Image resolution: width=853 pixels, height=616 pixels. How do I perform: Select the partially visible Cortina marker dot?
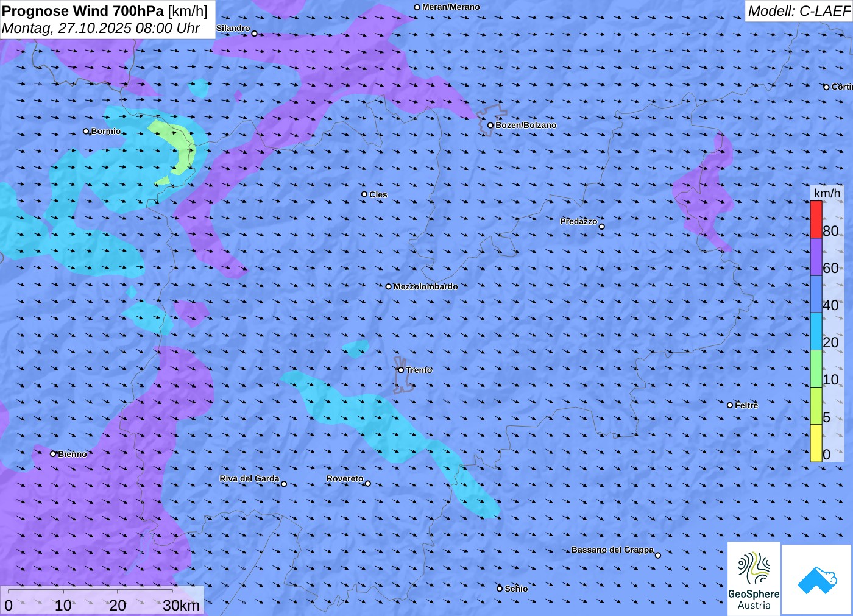827,87
